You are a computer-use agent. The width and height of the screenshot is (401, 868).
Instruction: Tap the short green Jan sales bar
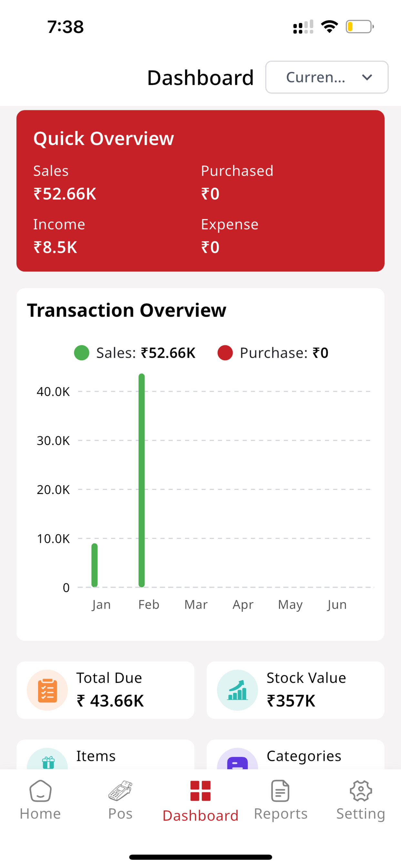pyautogui.click(x=94, y=565)
